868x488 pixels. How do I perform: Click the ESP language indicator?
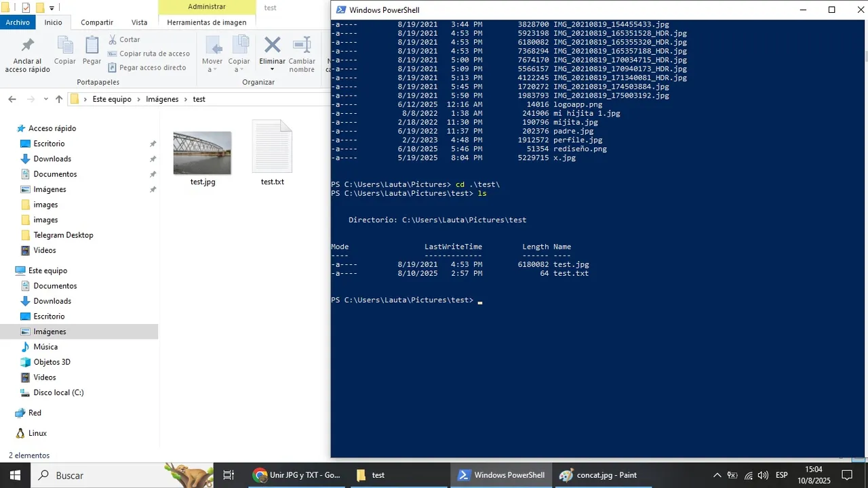(x=782, y=475)
